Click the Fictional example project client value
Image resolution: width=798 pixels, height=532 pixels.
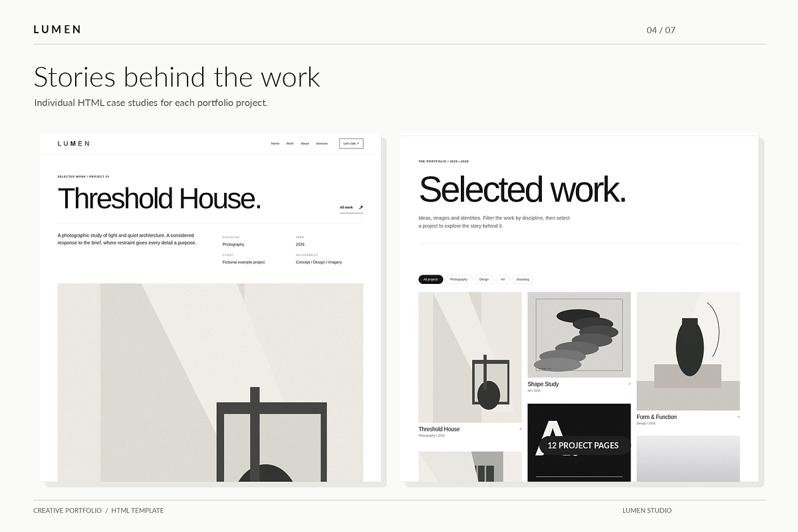pyautogui.click(x=243, y=263)
